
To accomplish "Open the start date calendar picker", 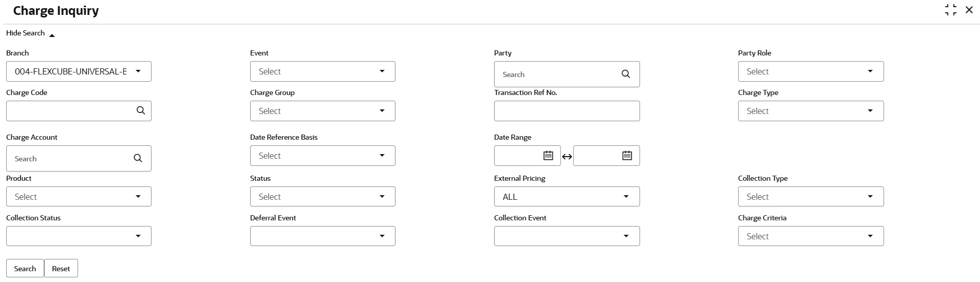I will pos(548,156).
